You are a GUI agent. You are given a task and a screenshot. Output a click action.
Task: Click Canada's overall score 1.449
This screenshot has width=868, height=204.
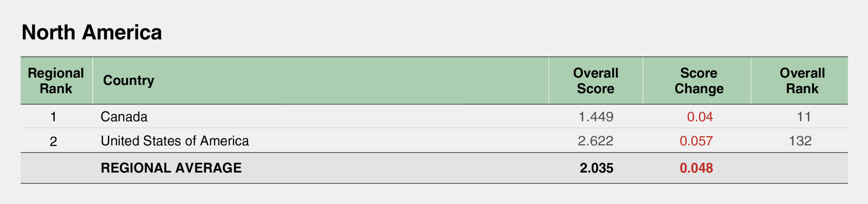point(596,117)
